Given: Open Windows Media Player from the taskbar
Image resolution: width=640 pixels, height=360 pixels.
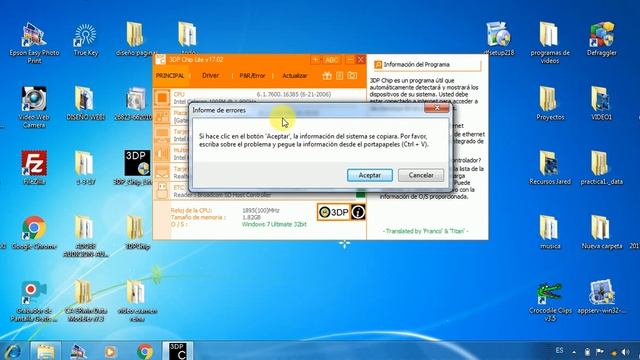Looking at the screenshot, I should (x=110, y=351).
